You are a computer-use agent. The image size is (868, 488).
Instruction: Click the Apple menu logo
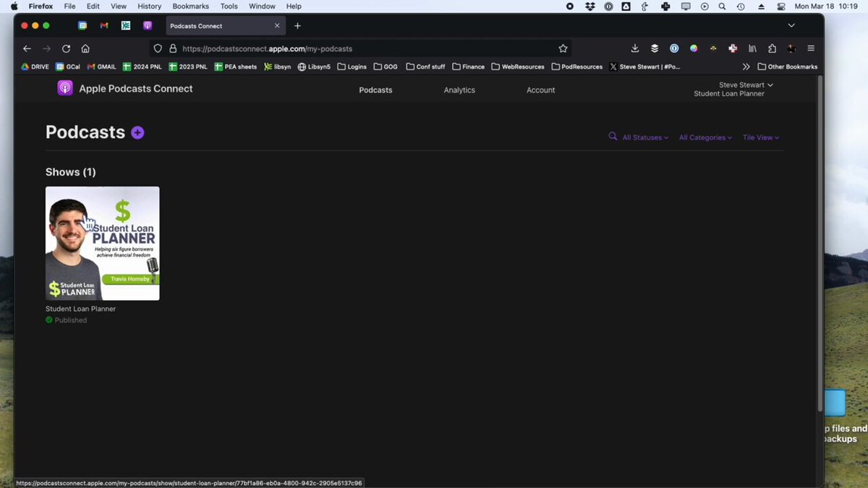[x=14, y=6]
